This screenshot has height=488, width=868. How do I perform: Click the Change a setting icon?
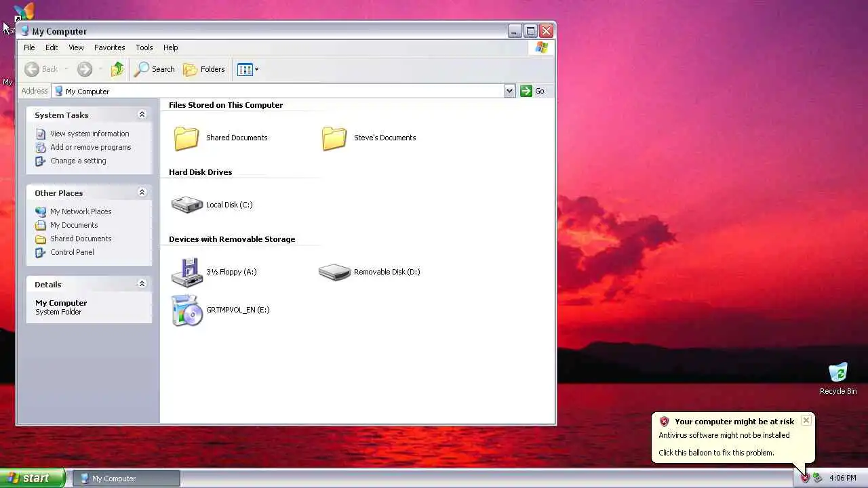(41, 161)
